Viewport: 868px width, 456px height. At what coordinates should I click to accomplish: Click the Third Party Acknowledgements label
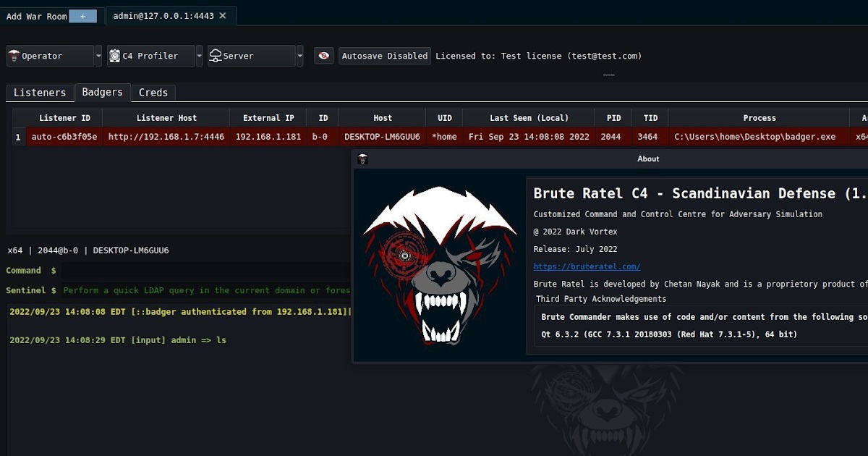click(x=601, y=299)
